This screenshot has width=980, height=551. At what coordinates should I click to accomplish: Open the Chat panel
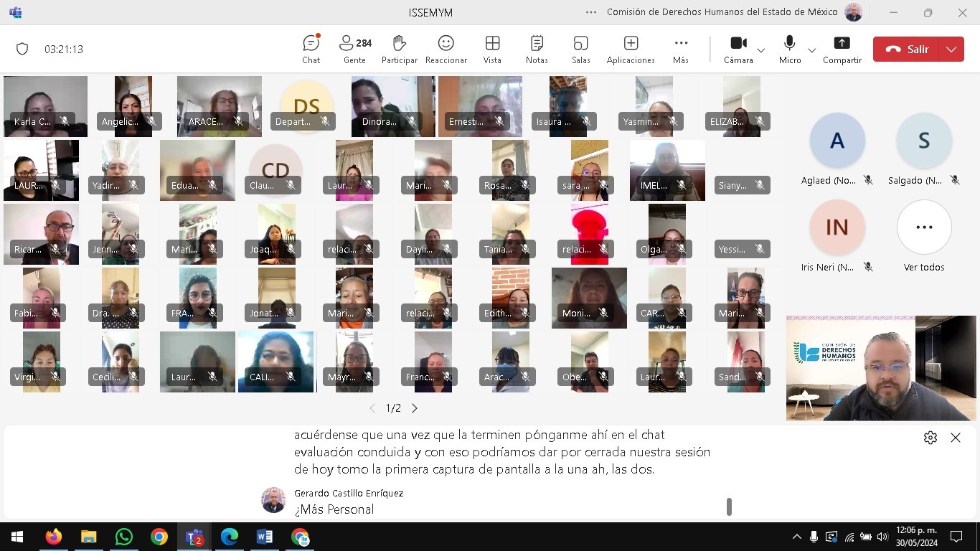click(x=311, y=50)
